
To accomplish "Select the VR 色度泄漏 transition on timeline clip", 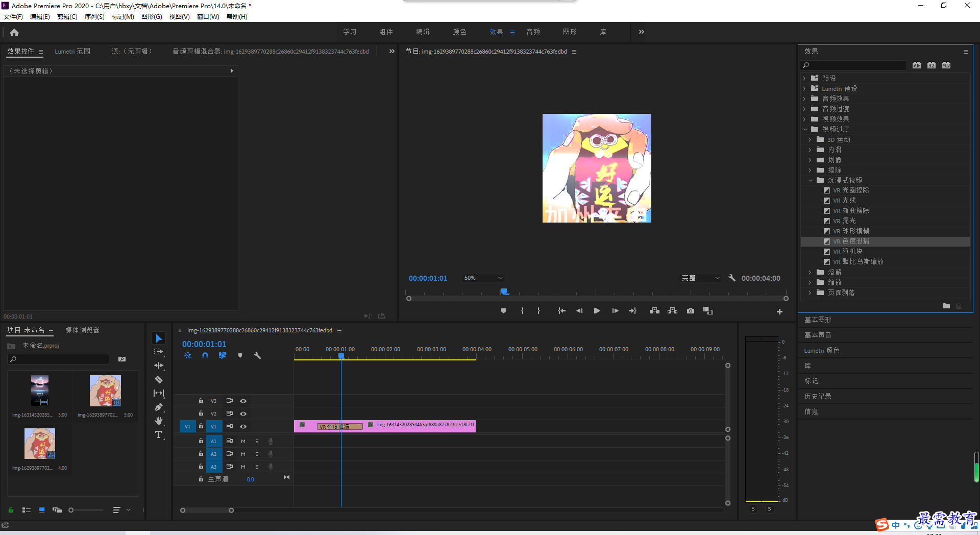I will (x=340, y=427).
